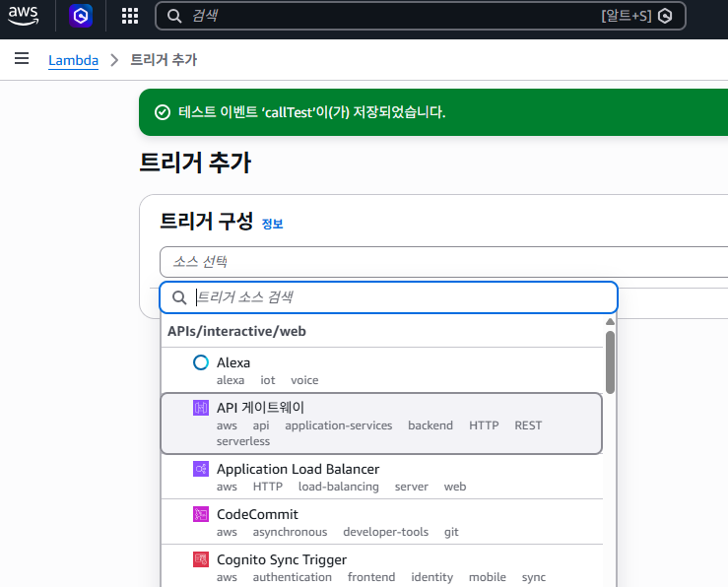Open the AWS home logo
This screenshot has width=728, height=587.
[23, 16]
